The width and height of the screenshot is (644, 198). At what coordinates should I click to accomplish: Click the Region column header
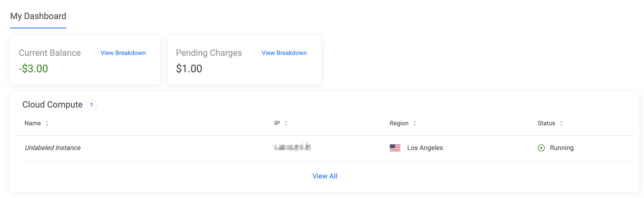[x=399, y=123]
